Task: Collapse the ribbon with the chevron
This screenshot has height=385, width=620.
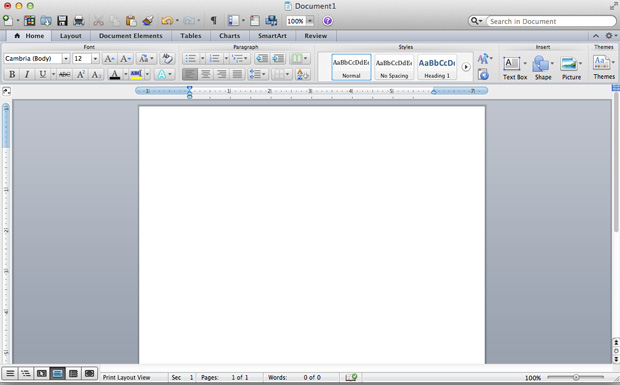Action: 596,36
